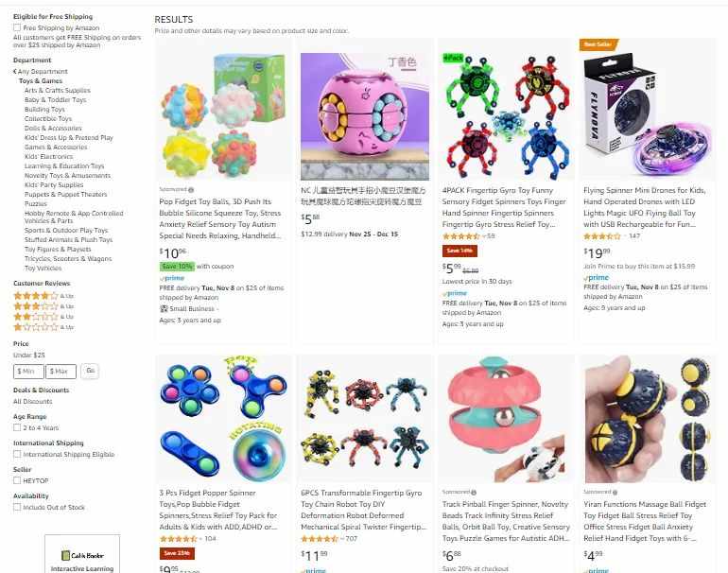This screenshot has width=728, height=573.
Task: Open the pink magic bean ball thumbnail
Action: (x=365, y=116)
